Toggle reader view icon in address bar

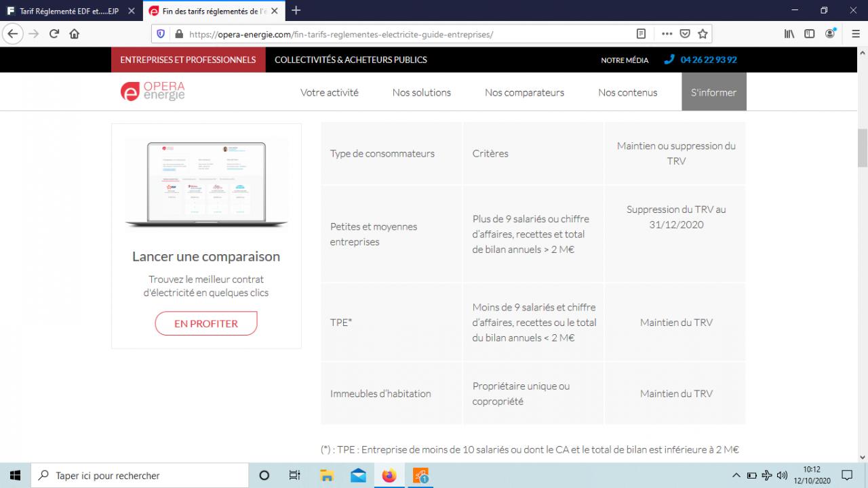pos(642,34)
